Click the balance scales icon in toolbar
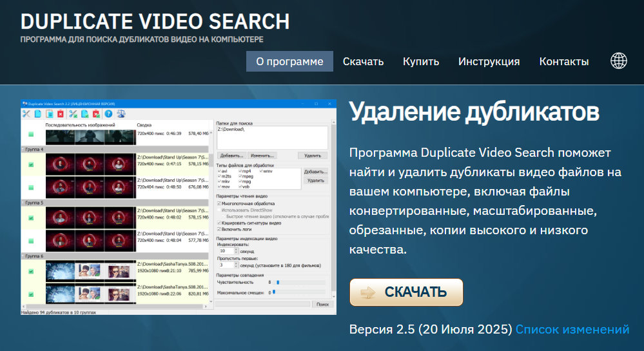The height and width of the screenshot is (351, 644). click(121, 114)
